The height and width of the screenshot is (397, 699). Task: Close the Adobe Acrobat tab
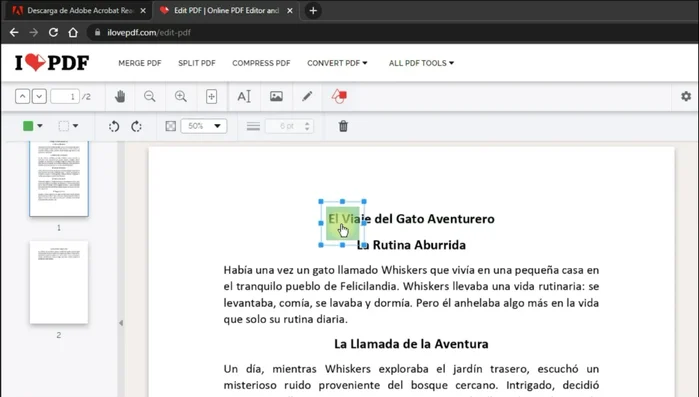pos(143,11)
